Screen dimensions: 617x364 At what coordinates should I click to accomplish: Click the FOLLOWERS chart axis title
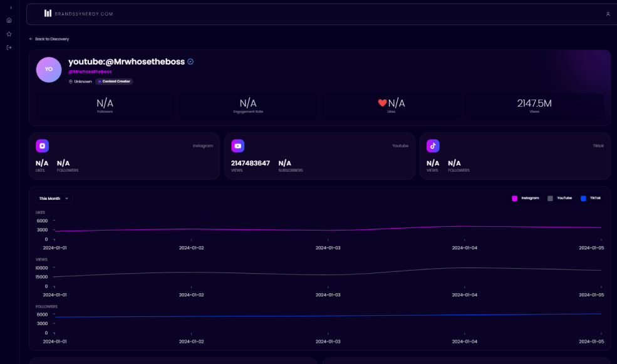pos(46,306)
